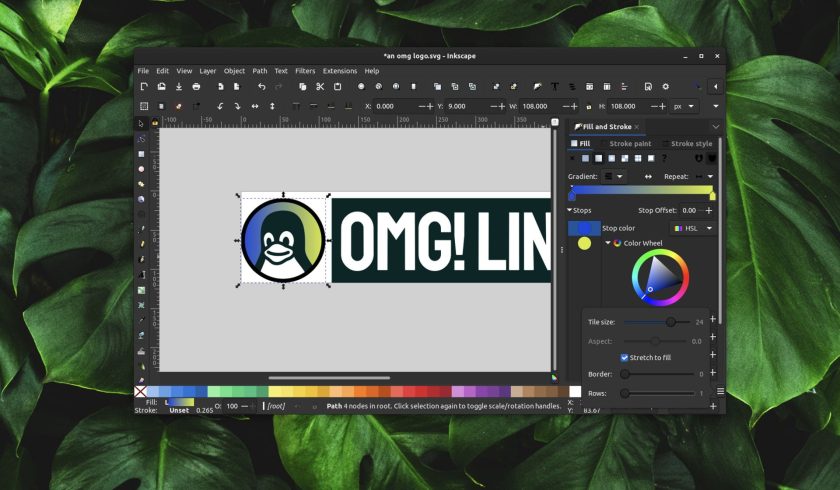This screenshot has width=840, height=490.
Task: Toggle the width/height lock icon
Action: click(x=588, y=106)
